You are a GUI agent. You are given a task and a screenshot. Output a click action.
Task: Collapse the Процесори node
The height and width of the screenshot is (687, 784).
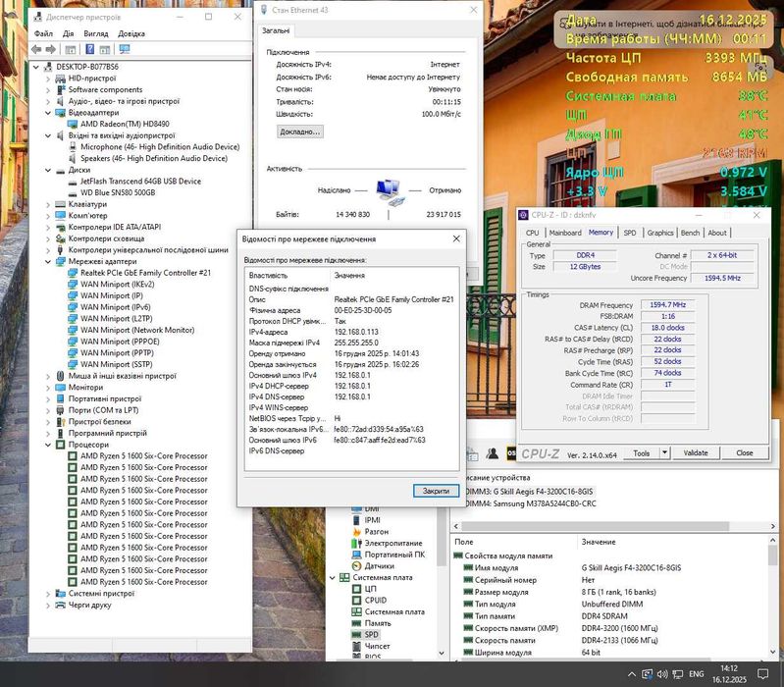pyautogui.click(x=48, y=445)
